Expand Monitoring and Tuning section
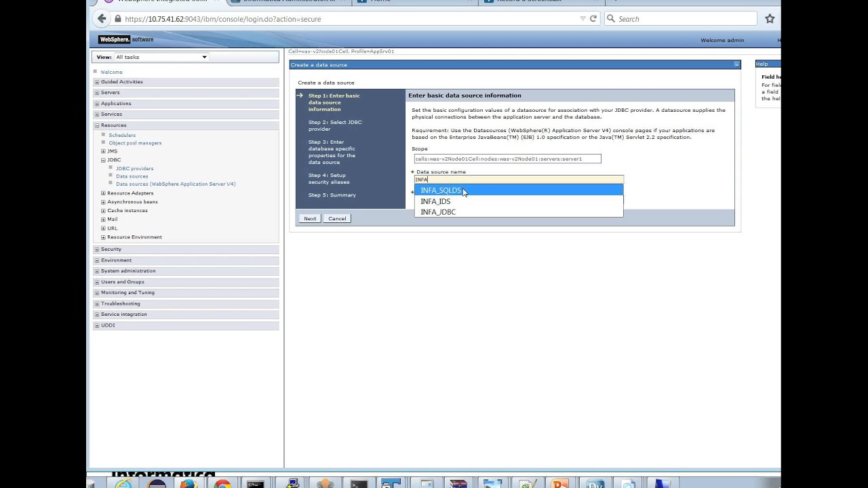Image resolution: width=868 pixels, height=488 pixels. coord(96,293)
